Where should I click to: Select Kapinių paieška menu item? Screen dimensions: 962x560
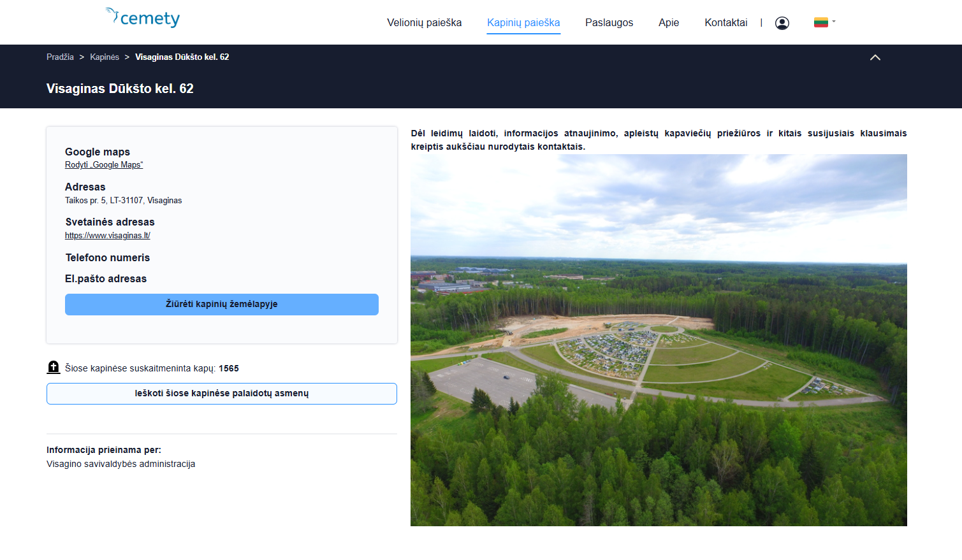pos(523,23)
